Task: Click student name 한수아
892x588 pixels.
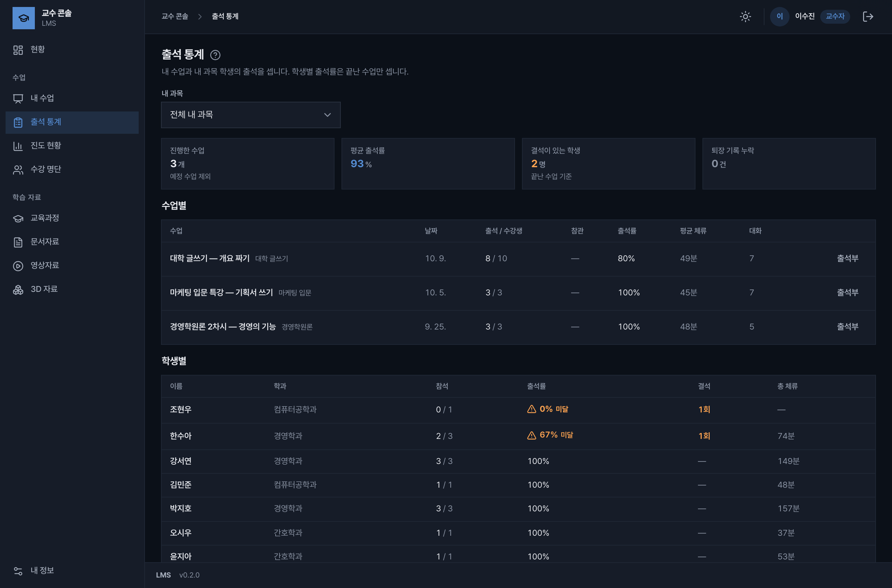Action: (x=180, y=436)
